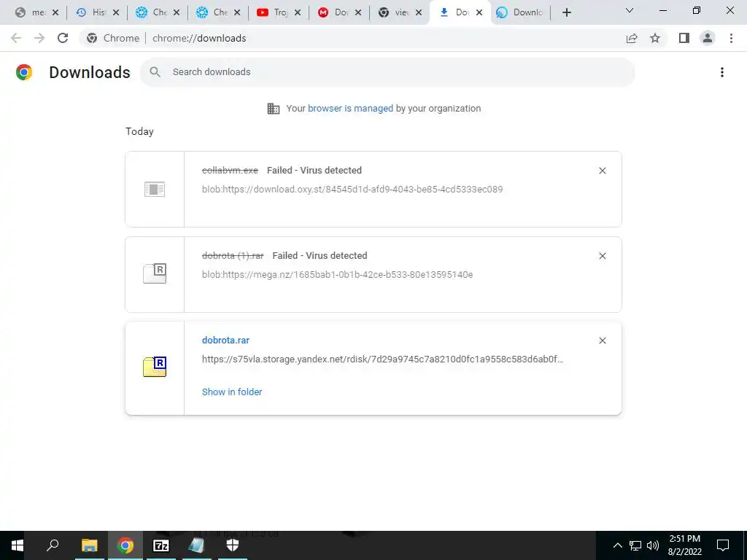Go forward with the browser forward arrow

(x=39, y=38)
